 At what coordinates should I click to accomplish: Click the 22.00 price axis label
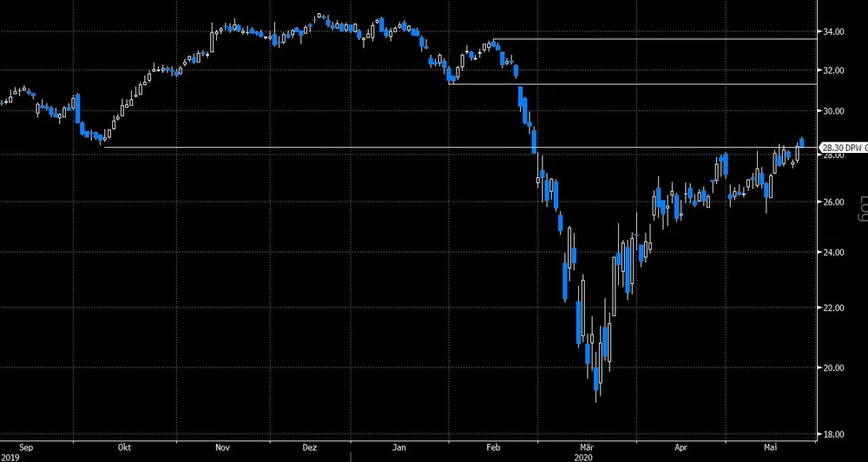tap(837, 308)
